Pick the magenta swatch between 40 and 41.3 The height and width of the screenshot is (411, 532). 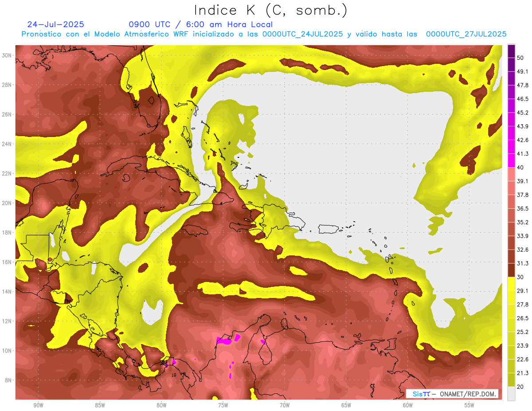pos(511,160)
